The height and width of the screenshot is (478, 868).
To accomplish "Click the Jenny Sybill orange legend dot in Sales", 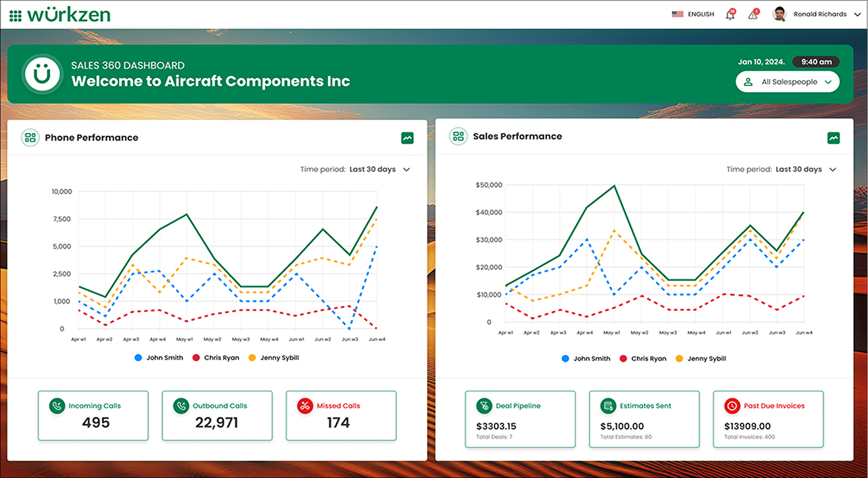I will point(678,358).
